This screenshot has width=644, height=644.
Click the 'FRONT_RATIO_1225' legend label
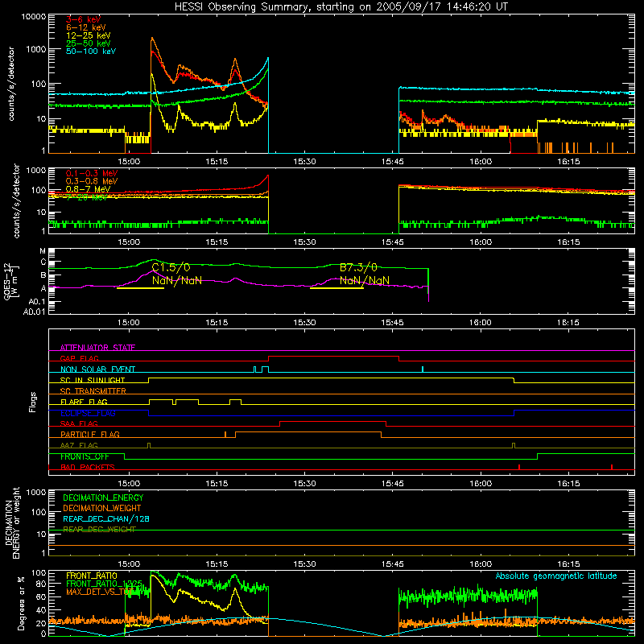click(104, 584)
